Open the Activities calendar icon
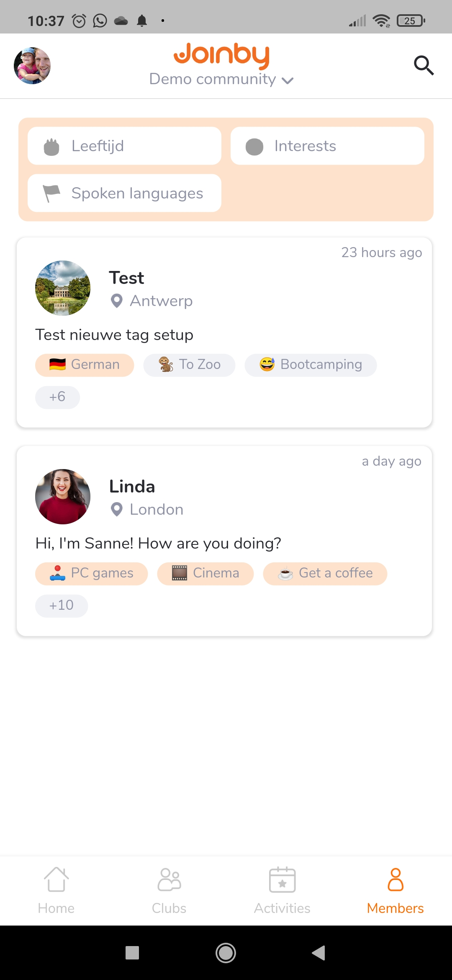 click(282, 879)
